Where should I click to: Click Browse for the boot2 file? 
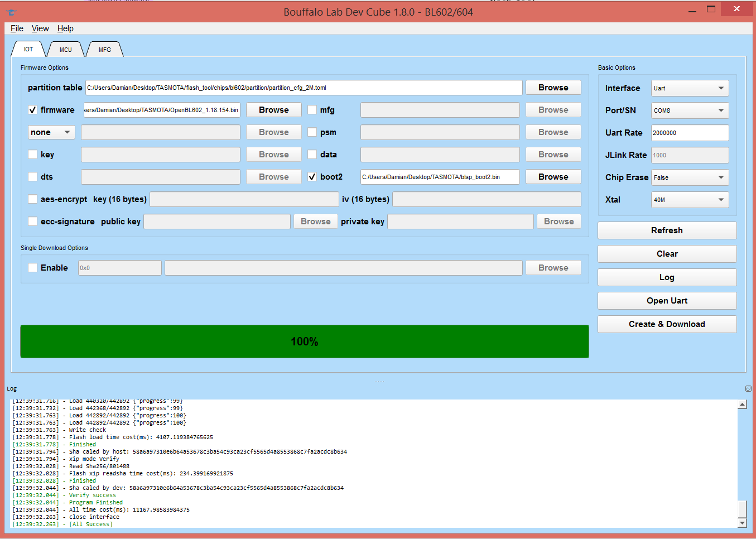(x=553, y=177)
